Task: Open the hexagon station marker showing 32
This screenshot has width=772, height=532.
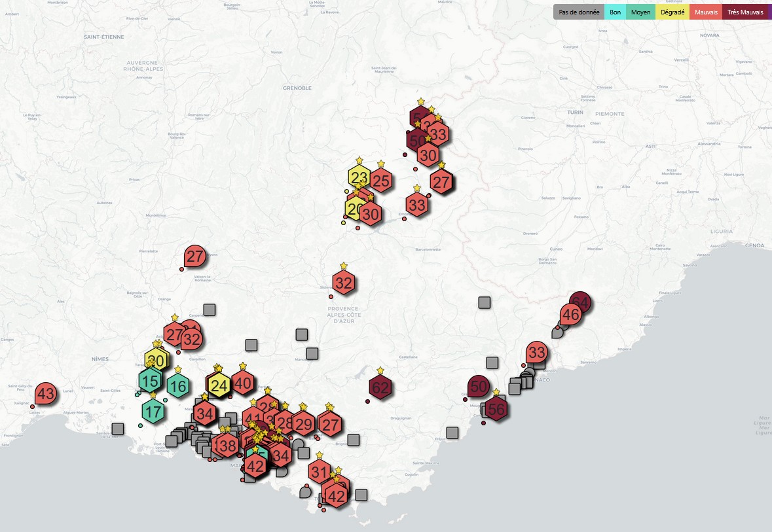Action: pyautogui.click(x=344, y=283)
